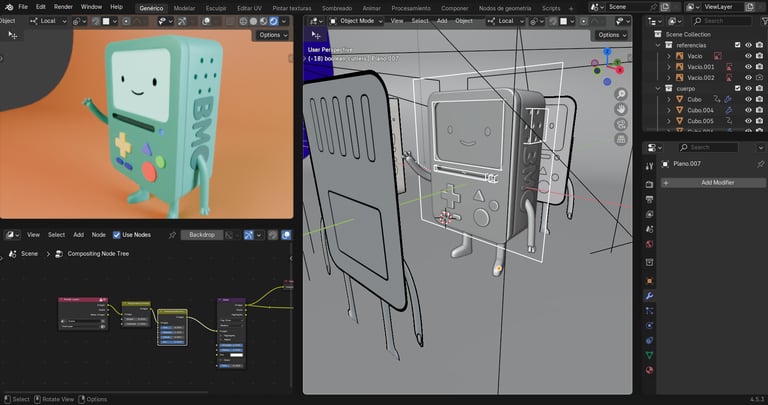This screenshot has width=768, height=405.
Task: Click the perspective/orthographic grid gizmo
Action: point(621,139)
